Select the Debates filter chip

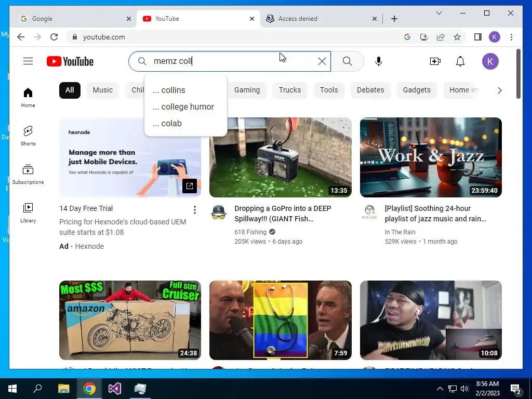click(x=370, y=90)
